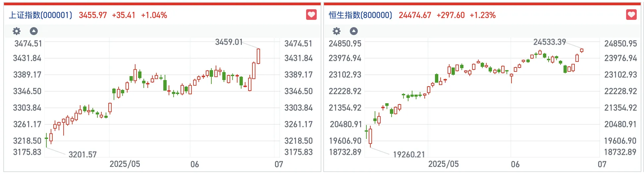Screen dimensions: 644x174
Task: Collapse the 恒生指数 chart with arrow icon
Action: tap(354, 31)
